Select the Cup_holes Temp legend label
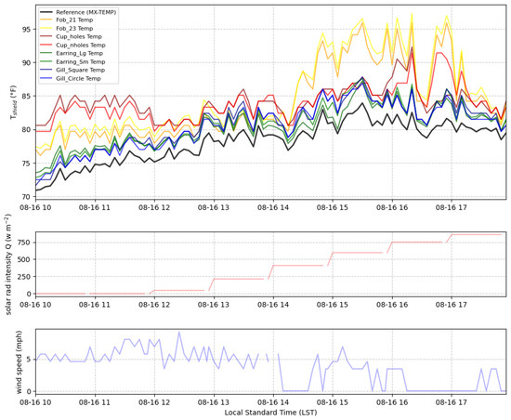511x420 pixels. point(79,36)
